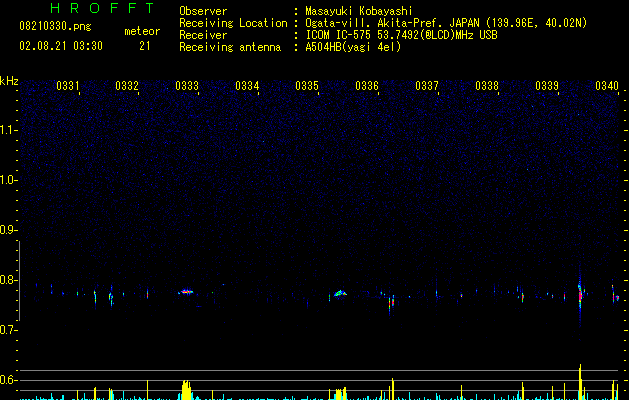Click the bright meteor echo near 0333
The height and width of the screenshot is (400, 629).
(186, 292)
